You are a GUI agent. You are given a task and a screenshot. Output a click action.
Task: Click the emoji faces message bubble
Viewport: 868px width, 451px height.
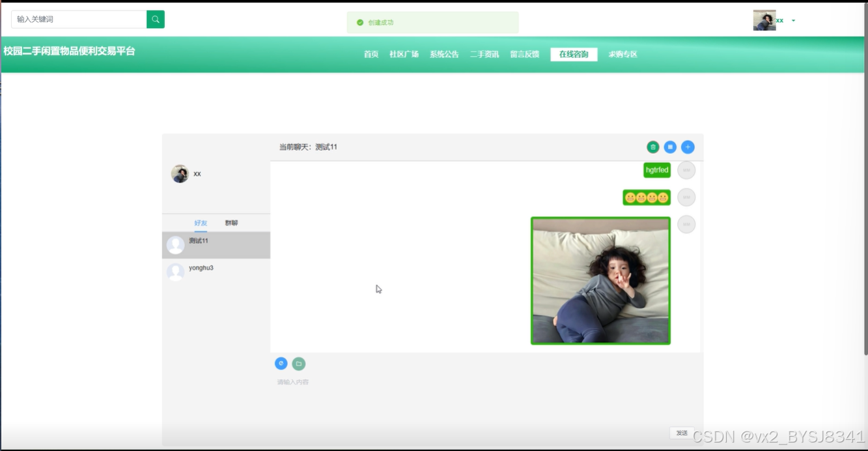[647, 197]
